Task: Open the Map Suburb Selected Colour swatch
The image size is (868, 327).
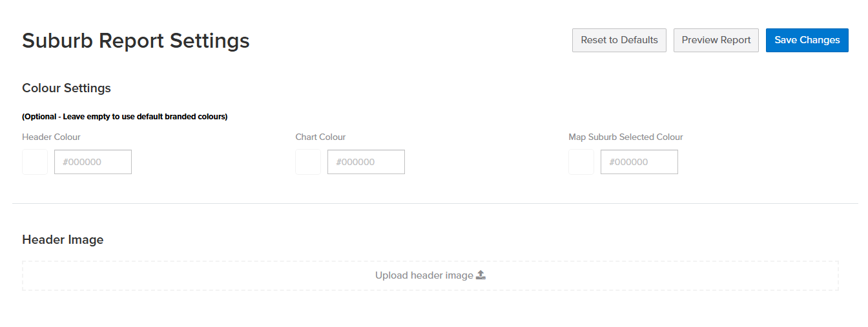Action: (x=581, y=162)
